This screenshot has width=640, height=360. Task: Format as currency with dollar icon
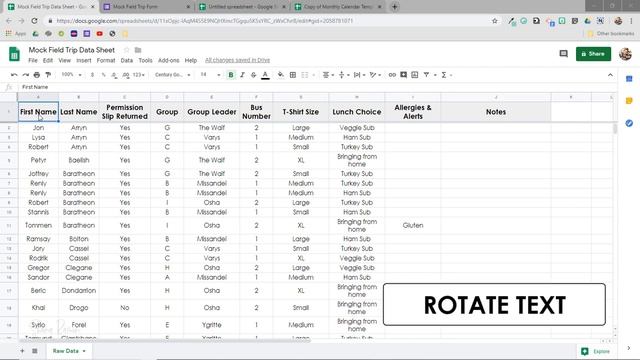click(92, 75)
